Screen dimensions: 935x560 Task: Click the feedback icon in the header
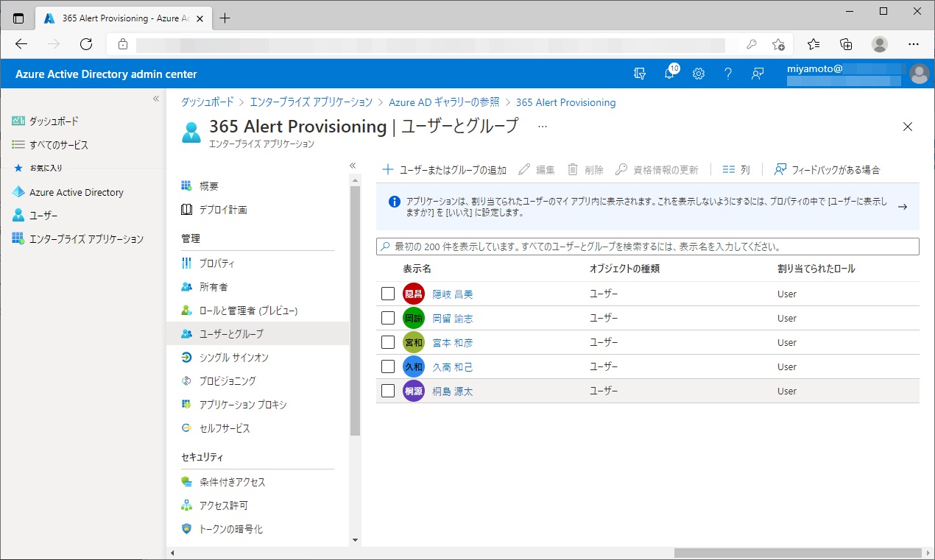coord(757,74)
